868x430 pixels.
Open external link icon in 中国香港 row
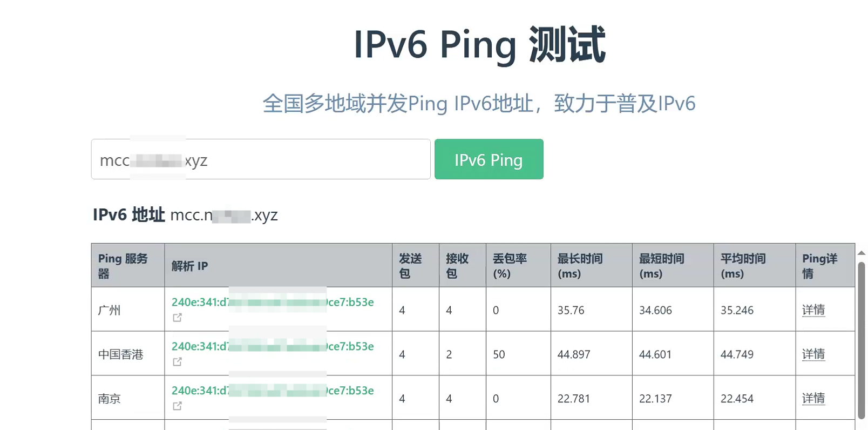(x=177, y=362)
